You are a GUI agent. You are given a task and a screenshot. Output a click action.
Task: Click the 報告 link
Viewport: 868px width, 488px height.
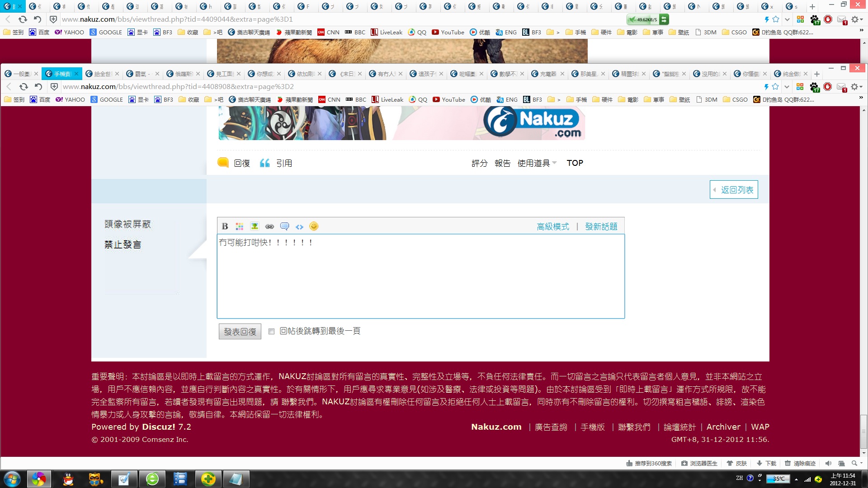(503, 163)
